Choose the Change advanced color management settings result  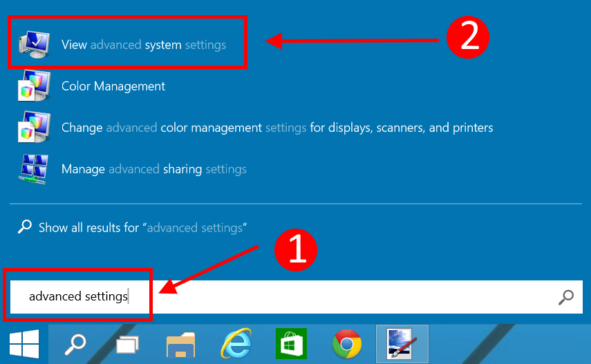click(x=277, y=128)
